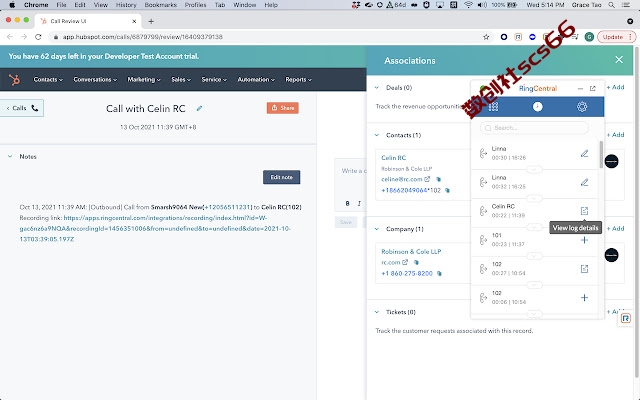Click phone number +18662049064 link
This screenshot has height=400, width=640.
point(404,191)
